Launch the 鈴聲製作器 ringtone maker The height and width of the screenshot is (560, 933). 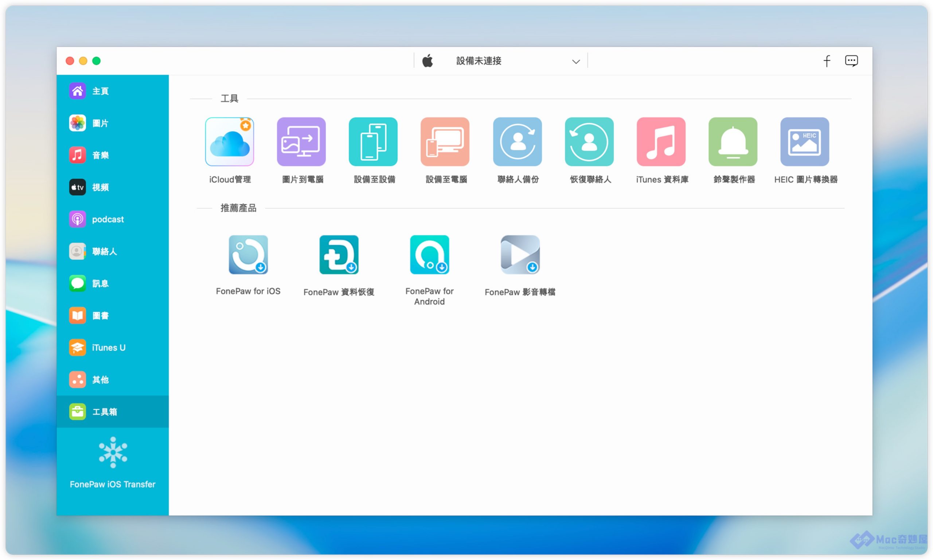coord(733,142)
